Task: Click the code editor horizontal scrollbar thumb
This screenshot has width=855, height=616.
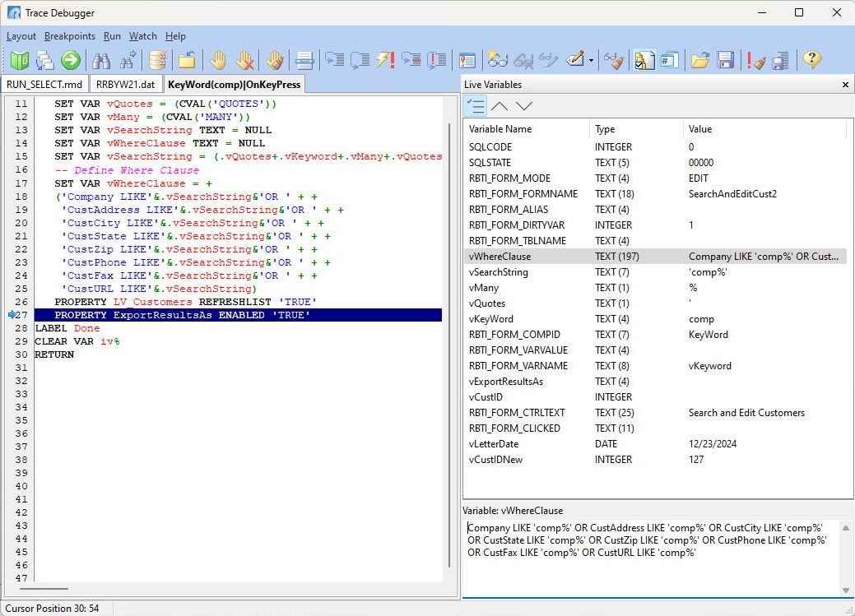Action: click(44, 588)
